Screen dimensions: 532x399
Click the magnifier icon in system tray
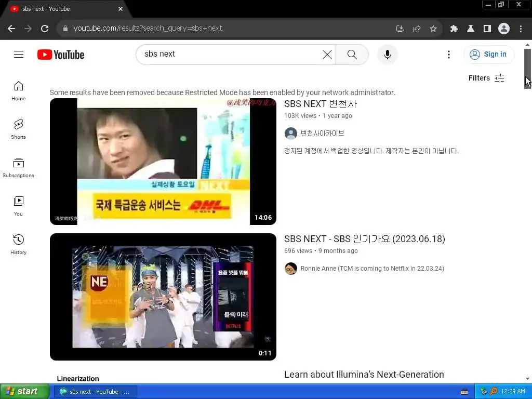(494, 391)
